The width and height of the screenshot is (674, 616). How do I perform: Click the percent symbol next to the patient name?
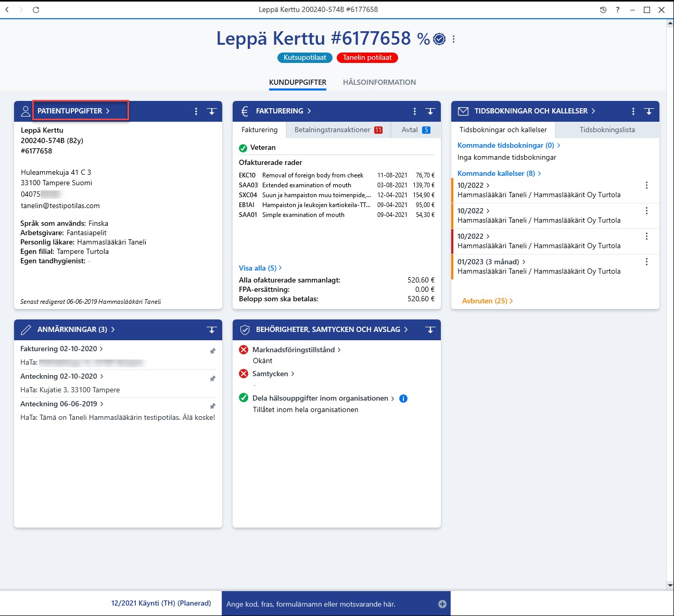coord(424,39)
